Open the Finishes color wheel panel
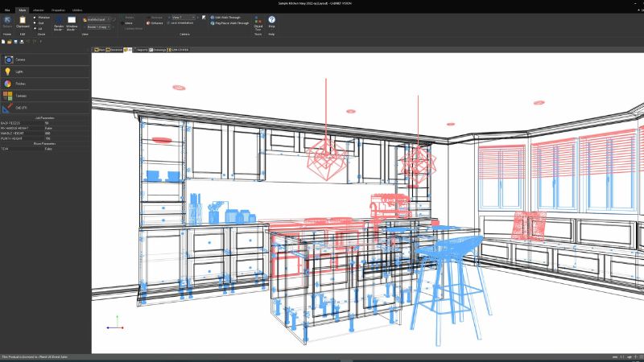 tap(45, 84)
